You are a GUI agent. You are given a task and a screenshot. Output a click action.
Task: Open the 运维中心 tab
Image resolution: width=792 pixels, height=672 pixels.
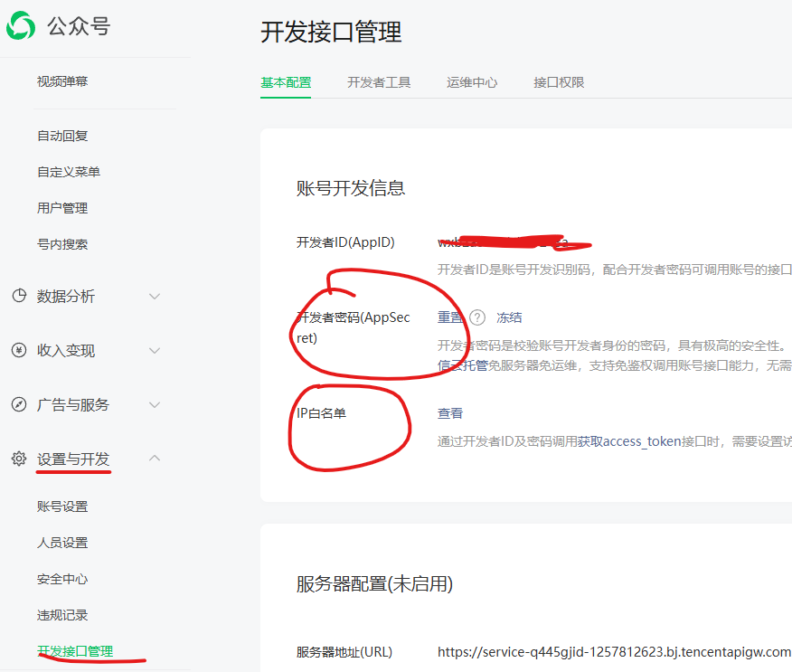coord(472,81)
